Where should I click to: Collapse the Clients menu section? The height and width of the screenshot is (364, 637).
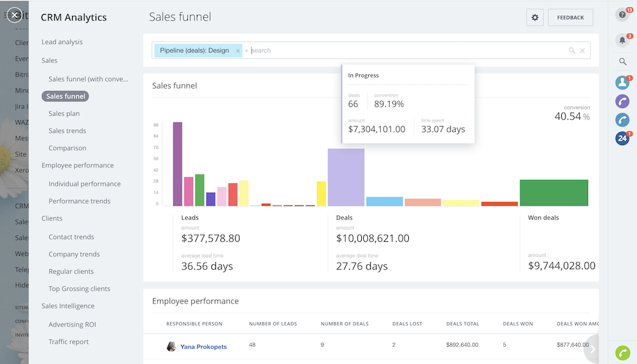[52, 218]
